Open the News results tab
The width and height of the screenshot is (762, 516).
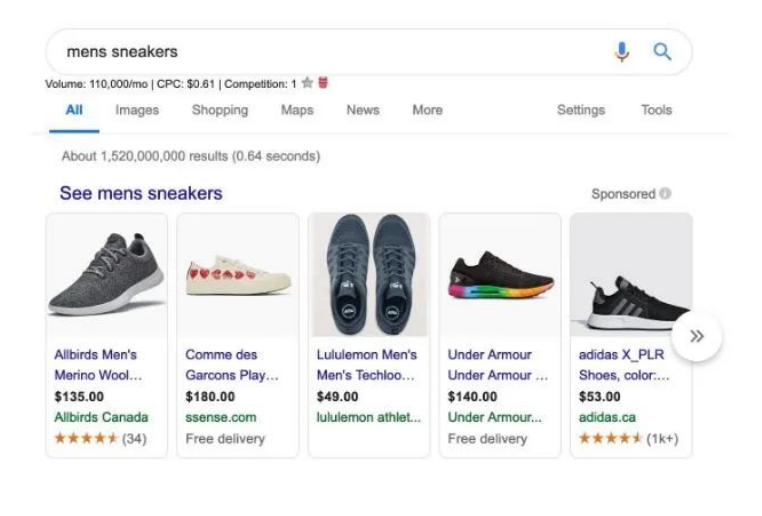click(x=362, y=110)
